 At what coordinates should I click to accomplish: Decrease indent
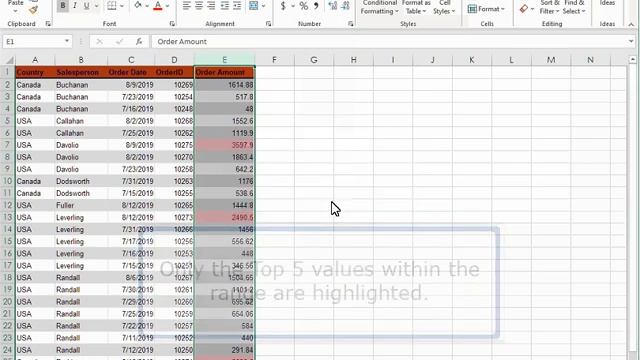coord(224,6)
